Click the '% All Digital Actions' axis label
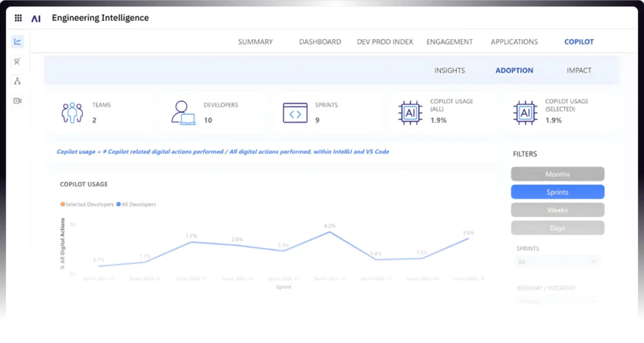Image resolution: width=644 pixels, height=343 pixels. [x=63, y=244]
